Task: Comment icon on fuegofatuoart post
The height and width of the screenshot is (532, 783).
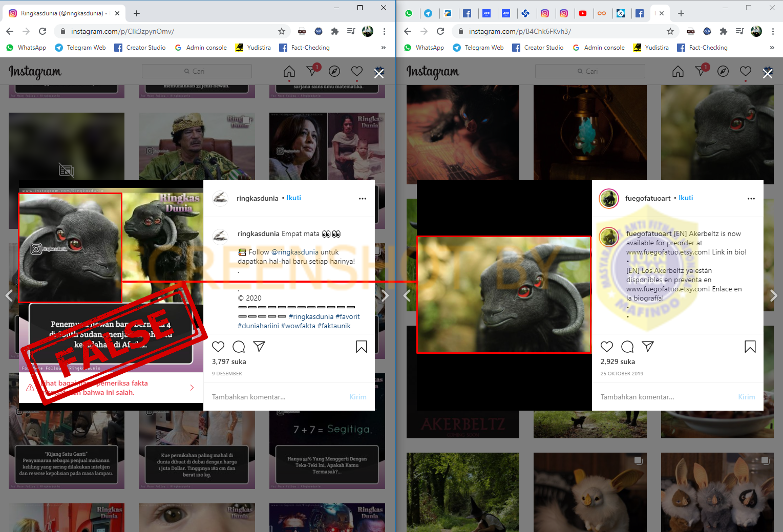Action: pyautogui.click(x=627, y=347)
